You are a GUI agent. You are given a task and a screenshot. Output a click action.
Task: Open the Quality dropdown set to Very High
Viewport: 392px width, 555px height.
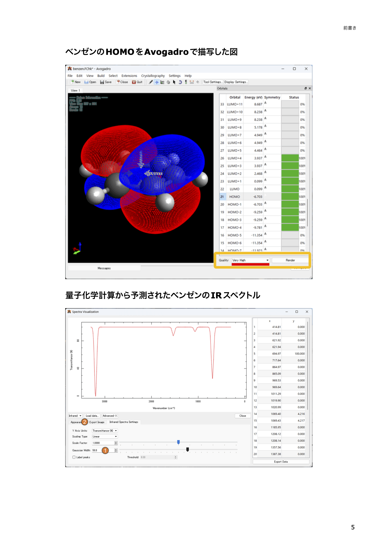pyautogui.click(x=250, y=260)
